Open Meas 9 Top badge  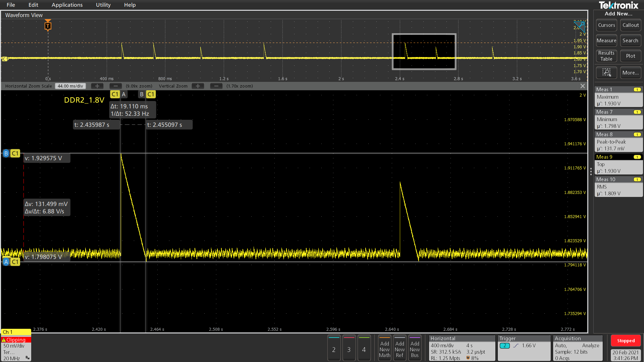pyautogui.click(x=619, y=164)
